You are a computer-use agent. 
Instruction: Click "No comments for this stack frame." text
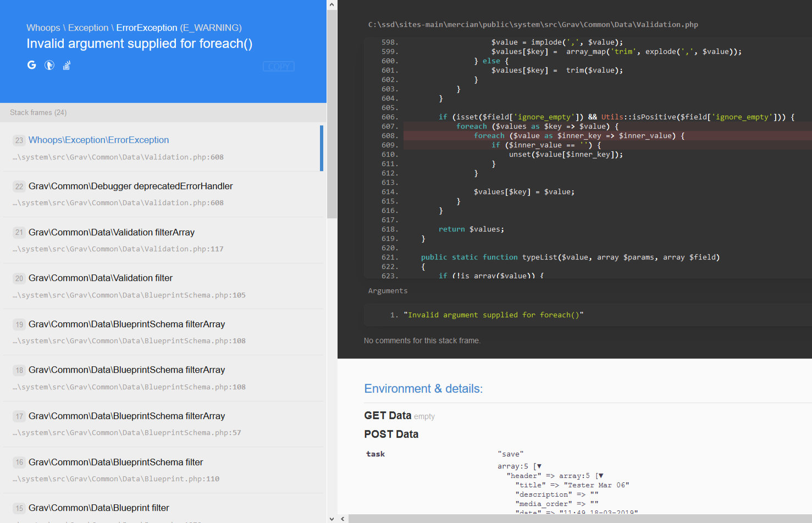[422, 340]
